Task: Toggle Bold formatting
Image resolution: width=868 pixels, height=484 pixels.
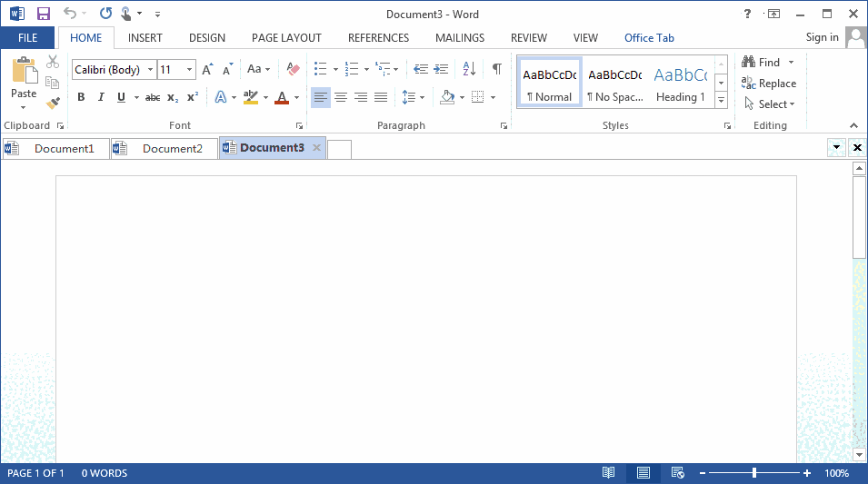Action: 81,97
